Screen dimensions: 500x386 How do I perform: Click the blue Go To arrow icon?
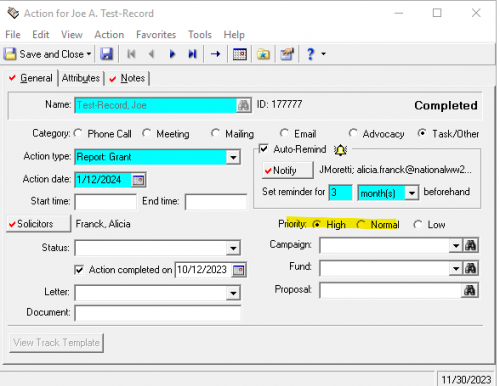point(215,54)
